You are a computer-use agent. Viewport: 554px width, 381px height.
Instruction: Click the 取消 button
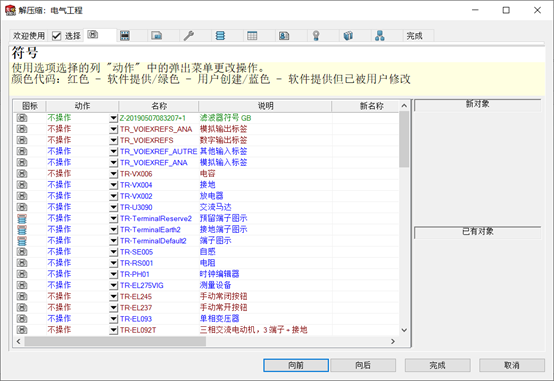(512, 365)
